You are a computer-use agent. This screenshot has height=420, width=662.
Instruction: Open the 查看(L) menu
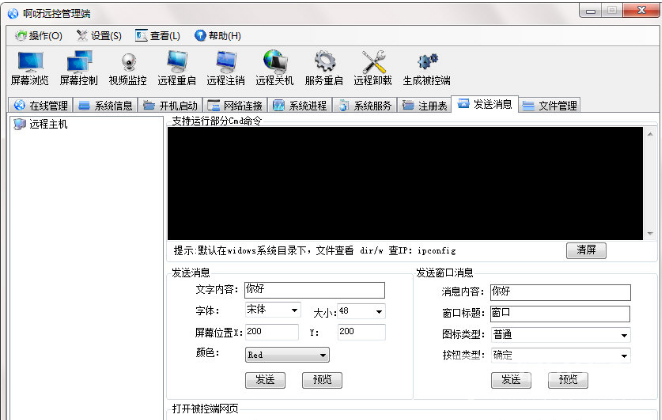point(158,36)
